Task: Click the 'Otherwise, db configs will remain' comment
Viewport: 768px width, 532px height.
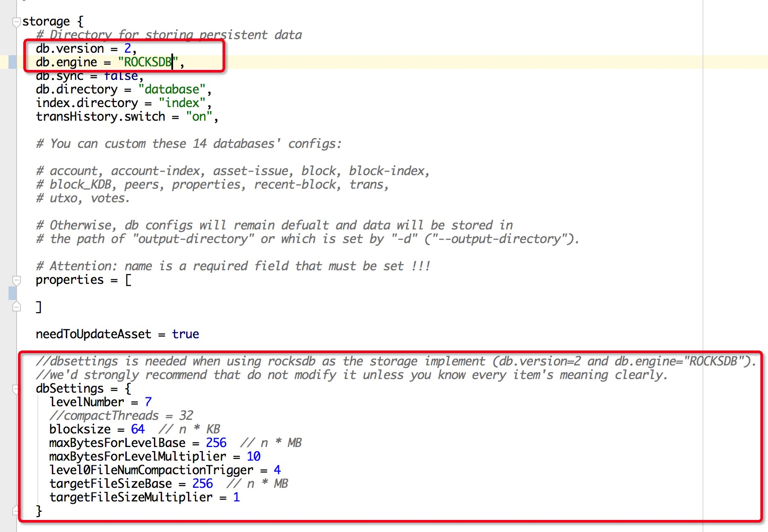Action: click(274, 225)
